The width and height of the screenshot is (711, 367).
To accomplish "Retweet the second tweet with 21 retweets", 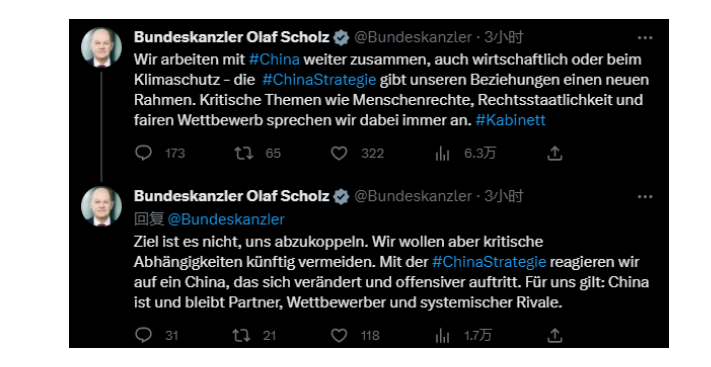I will (241, 335).
